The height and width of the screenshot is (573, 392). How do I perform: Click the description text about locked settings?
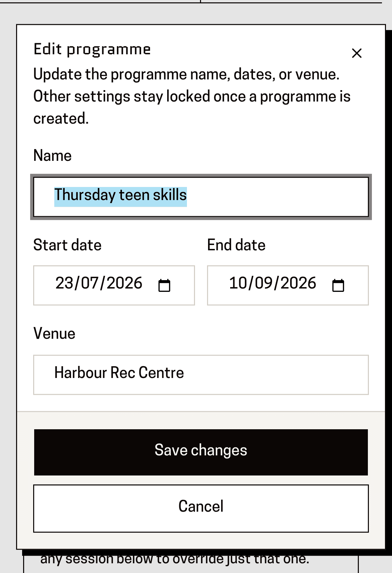(x=192, y=96)
